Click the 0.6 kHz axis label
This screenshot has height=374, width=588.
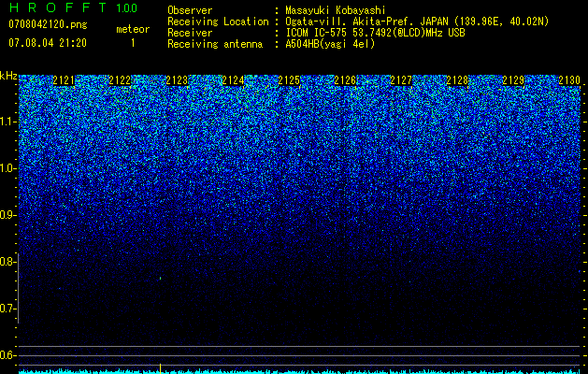tap(7, 355)
